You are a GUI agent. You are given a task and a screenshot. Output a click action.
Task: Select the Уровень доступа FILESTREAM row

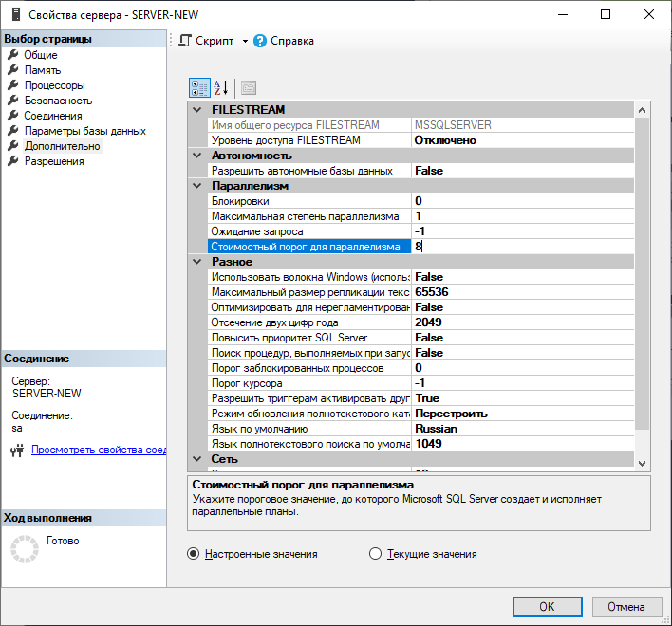coord(420,140)
